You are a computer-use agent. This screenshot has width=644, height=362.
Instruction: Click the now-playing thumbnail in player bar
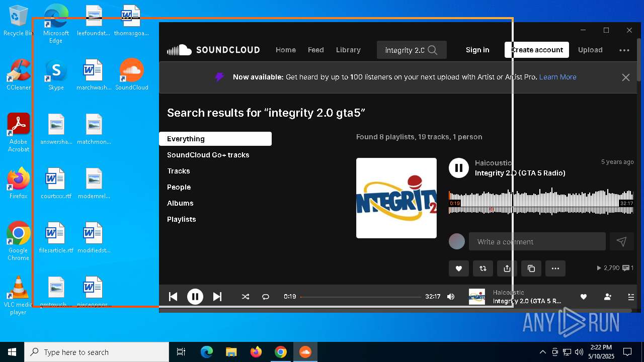point(477,297)
